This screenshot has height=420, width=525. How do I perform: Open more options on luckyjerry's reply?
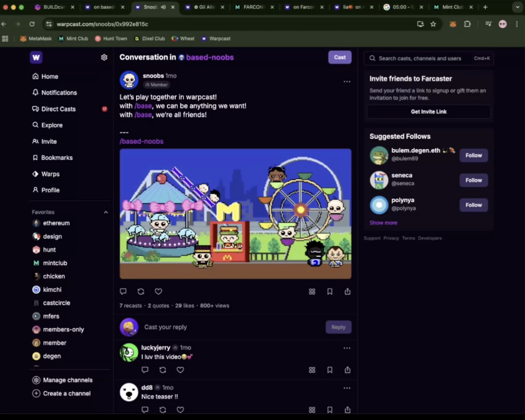347,348
